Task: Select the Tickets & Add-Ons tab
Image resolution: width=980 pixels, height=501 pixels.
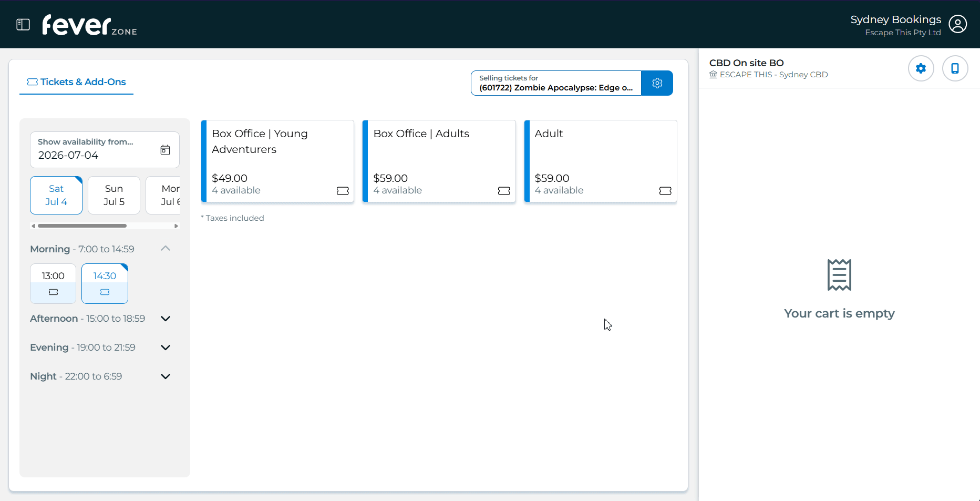Action: 77,82
